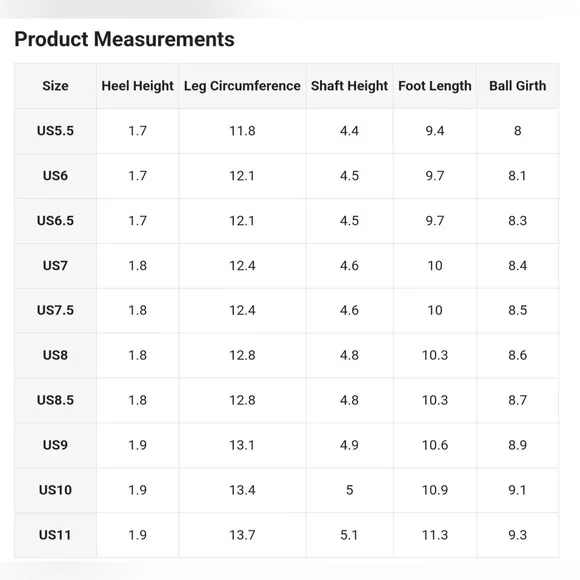Click the 11.8 leg circumference cell
The height and width of the screenshot is (580, 580).
(x=242, y=131)
